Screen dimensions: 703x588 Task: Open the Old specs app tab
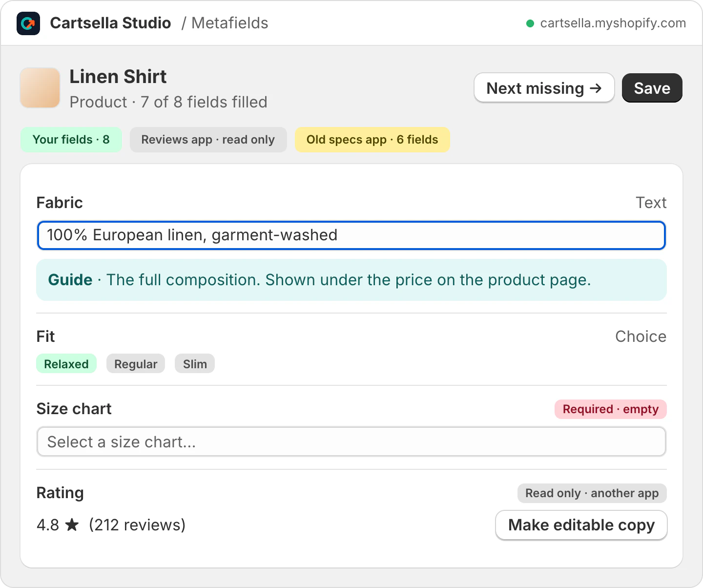[x=372, y=140]
